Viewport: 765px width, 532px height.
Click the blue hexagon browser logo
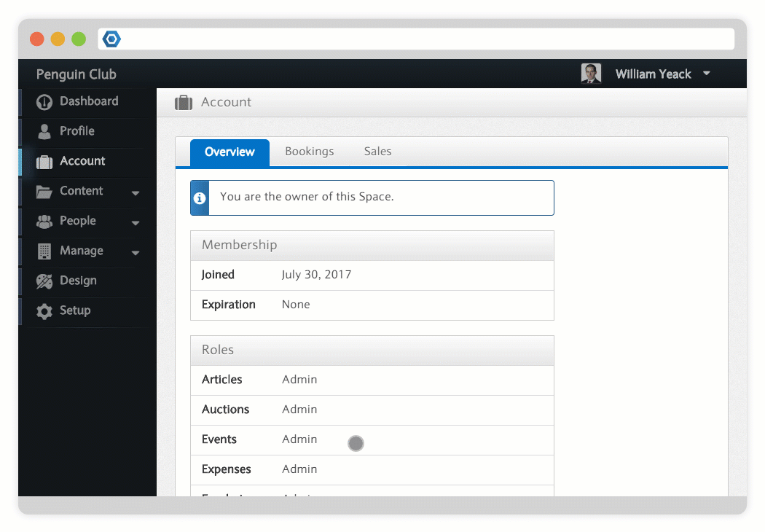click(x=111, y=39)
